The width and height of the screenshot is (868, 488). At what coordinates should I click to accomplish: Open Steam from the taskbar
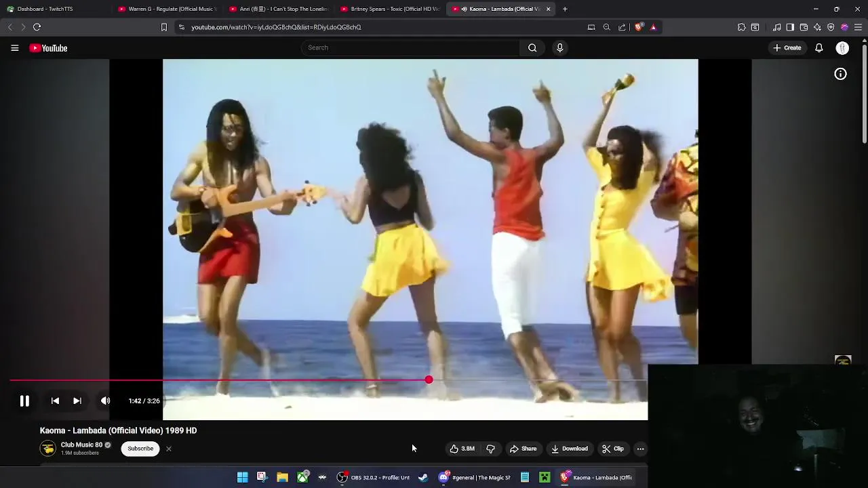[x=423, y=477]
